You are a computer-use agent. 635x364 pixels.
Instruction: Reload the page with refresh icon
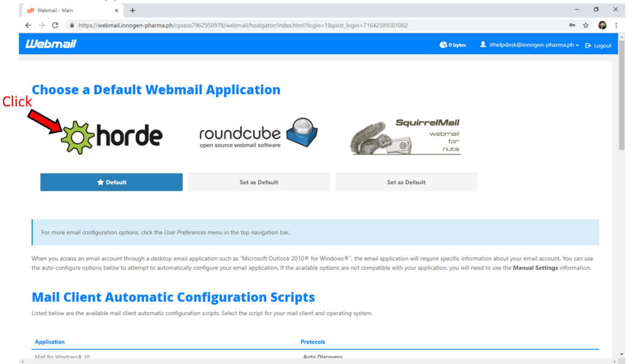tap(55, 25)
